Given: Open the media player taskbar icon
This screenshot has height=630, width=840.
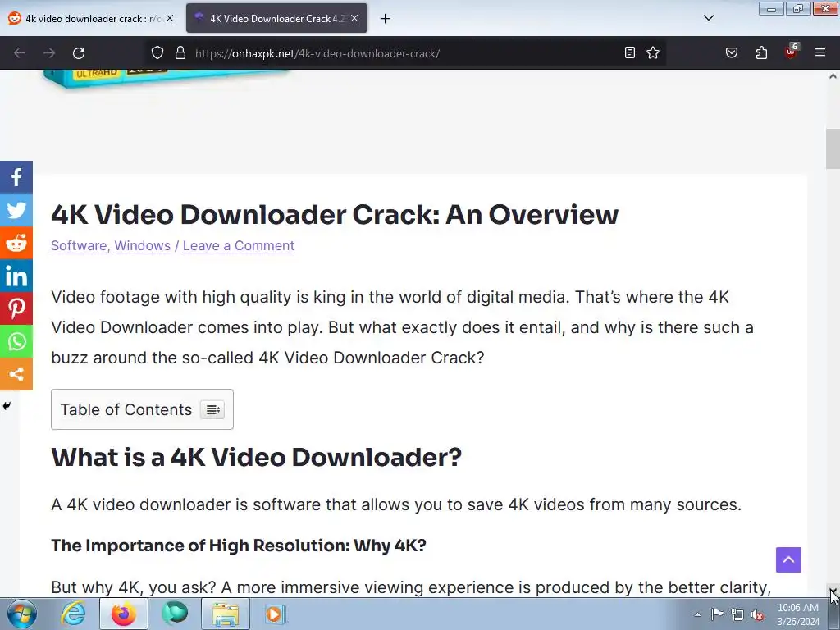Looking at the screenshot, I should (x=275, y=614).
